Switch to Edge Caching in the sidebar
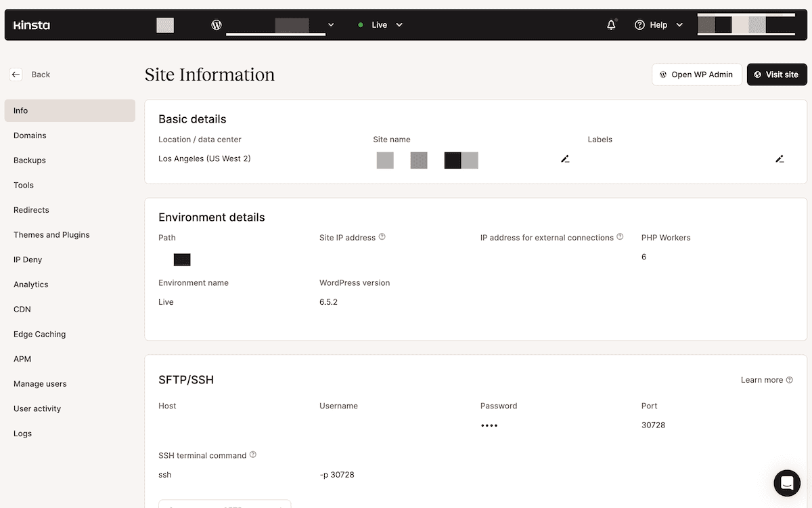Screen dimensions: 812x508 pyautogui.click(x=39, y=334)
